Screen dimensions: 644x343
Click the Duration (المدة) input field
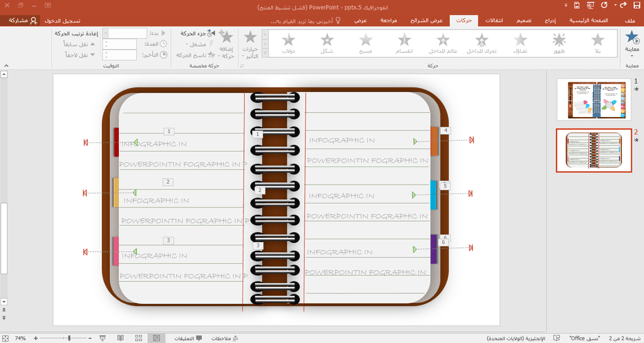pyautogui.click(x=119, y=44)
